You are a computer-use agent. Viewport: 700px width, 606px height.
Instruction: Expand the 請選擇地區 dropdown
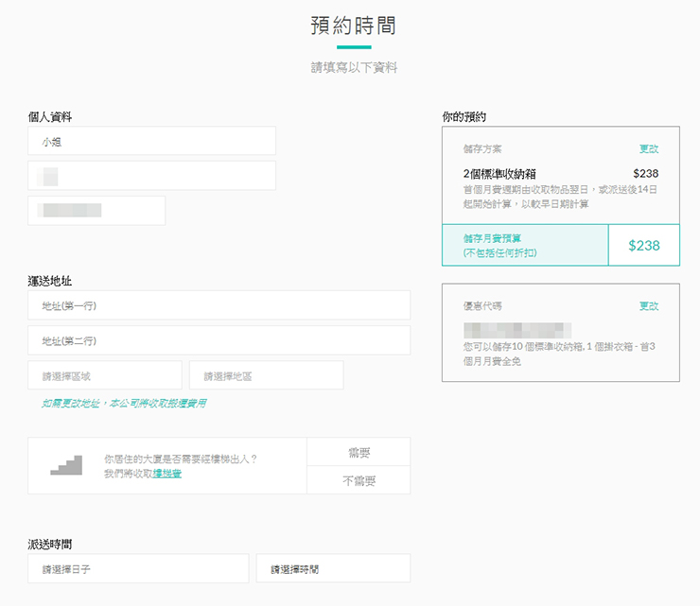pos(266,375)
